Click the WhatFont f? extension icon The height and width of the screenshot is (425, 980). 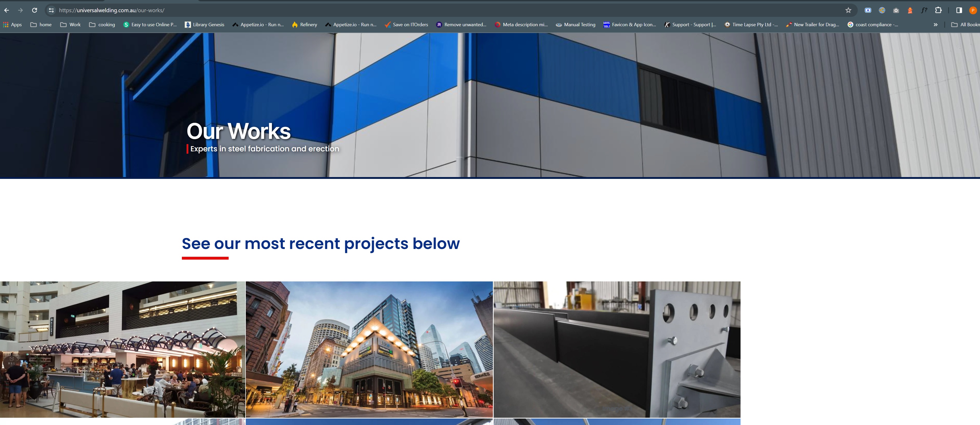[x=924, y=10]
